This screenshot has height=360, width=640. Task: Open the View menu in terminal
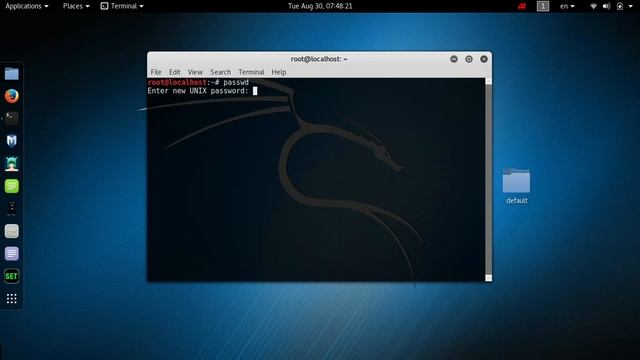click(195, 72)
